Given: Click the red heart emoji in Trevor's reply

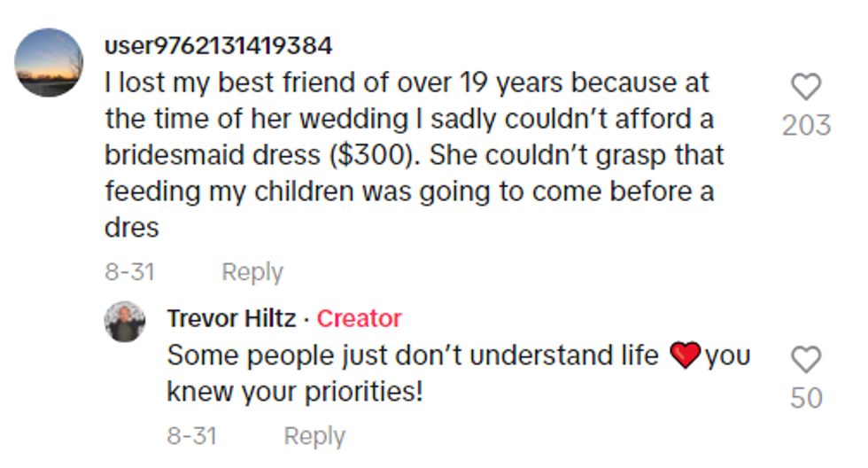Looking at the screenshot, I should [686, 356].
